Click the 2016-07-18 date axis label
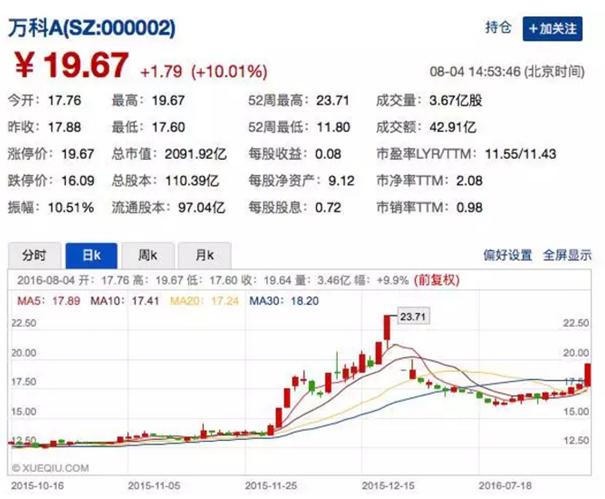The width and height of the screenshot is (605, 499). (x=505, y=485)
